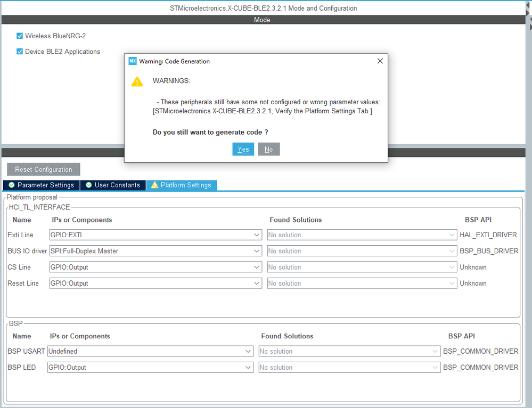Click the CS Line row label
532x408 pixels.
(x=19, y=267)
